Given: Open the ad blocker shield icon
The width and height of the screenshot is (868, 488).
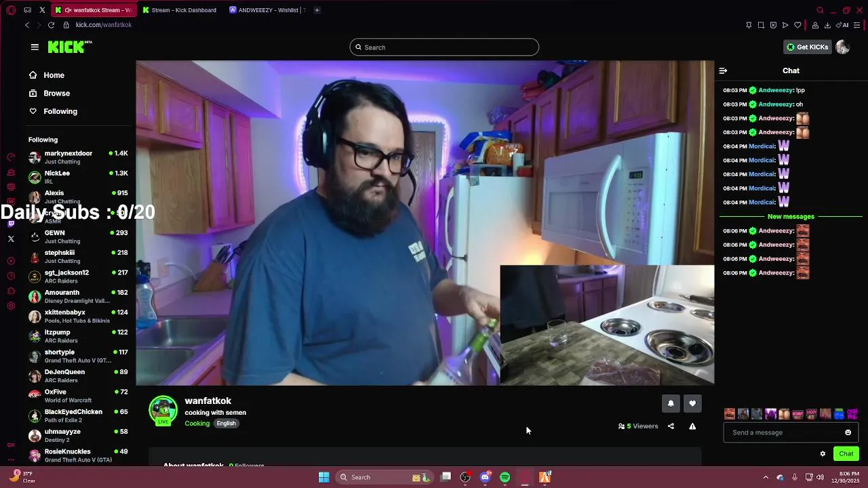Looking at the screenshot, I should coord(773,25).
